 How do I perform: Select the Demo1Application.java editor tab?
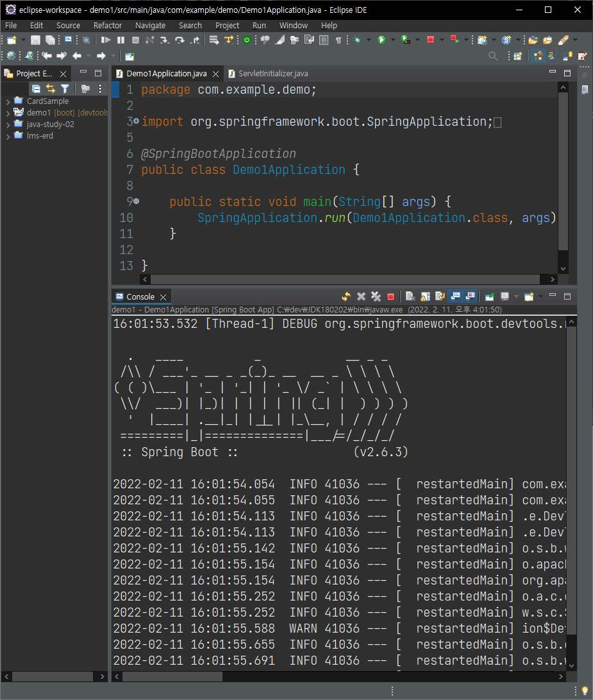pyautogui.click(x=167, y=74)
